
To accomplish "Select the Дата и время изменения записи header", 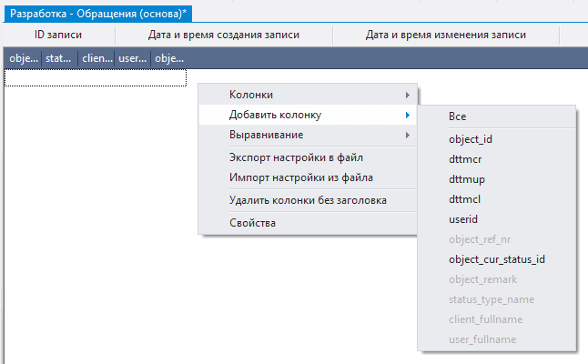I will coord(445,35).
